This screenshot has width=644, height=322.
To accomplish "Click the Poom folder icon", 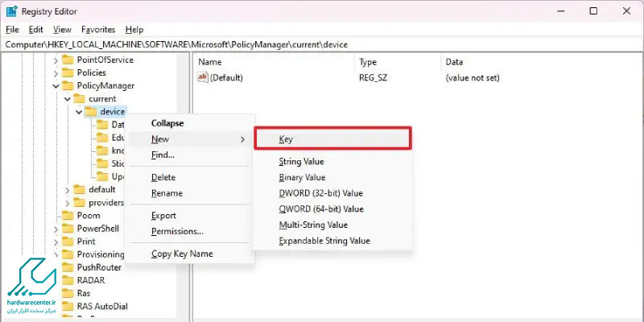I will click(x=68, y=216).
